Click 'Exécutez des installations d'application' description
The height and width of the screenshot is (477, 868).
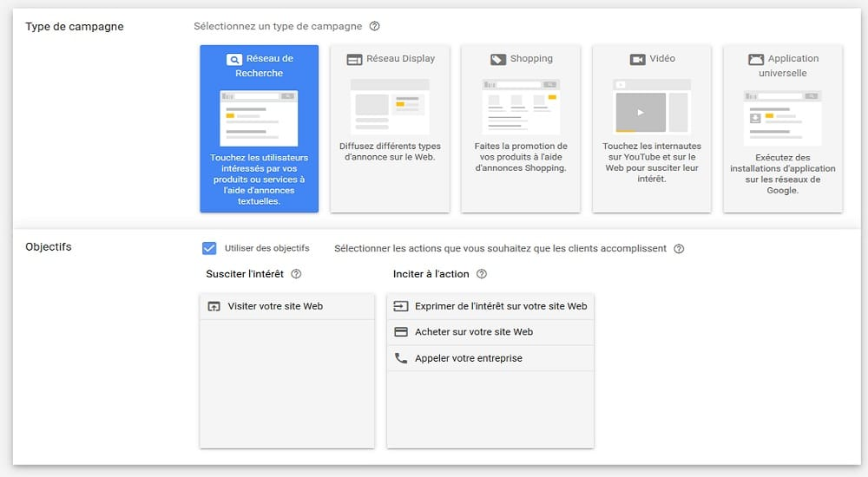[x=783, y=173]
